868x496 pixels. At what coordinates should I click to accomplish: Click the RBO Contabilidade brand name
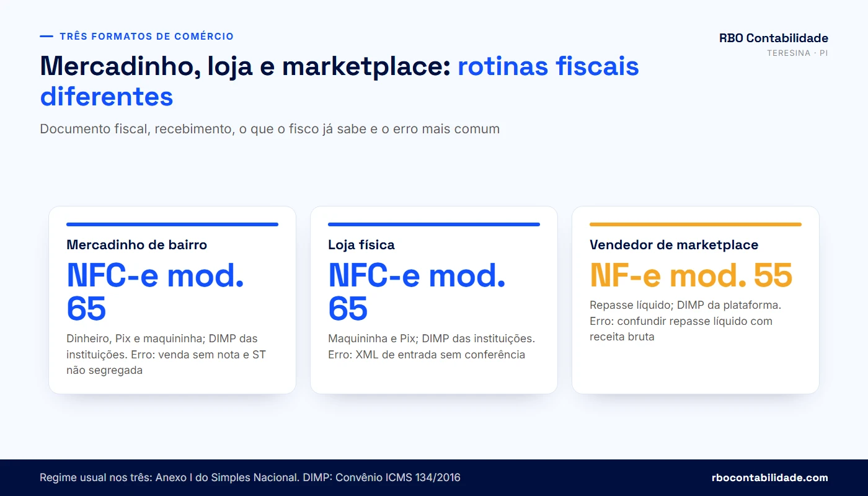[x=773, y=38]
